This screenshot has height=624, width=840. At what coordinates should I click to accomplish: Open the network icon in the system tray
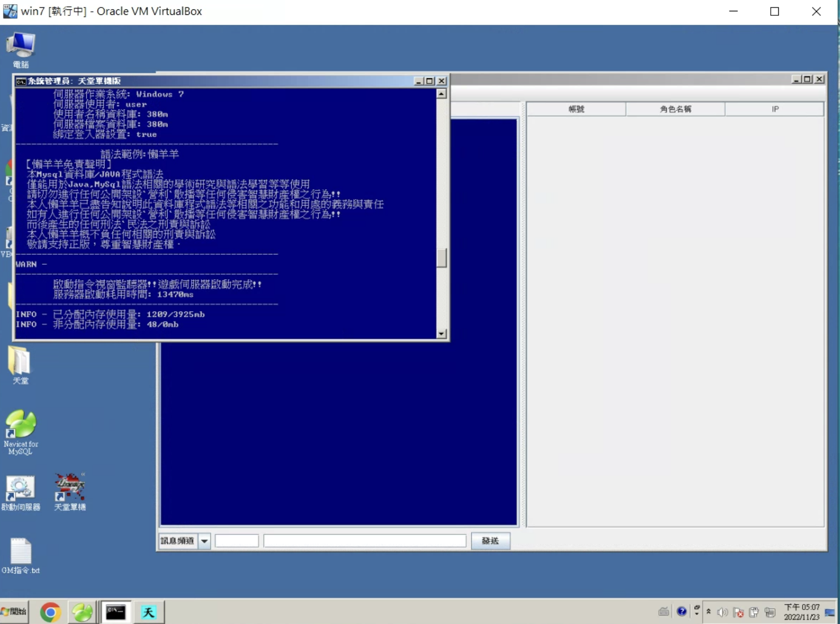point(770,612)
